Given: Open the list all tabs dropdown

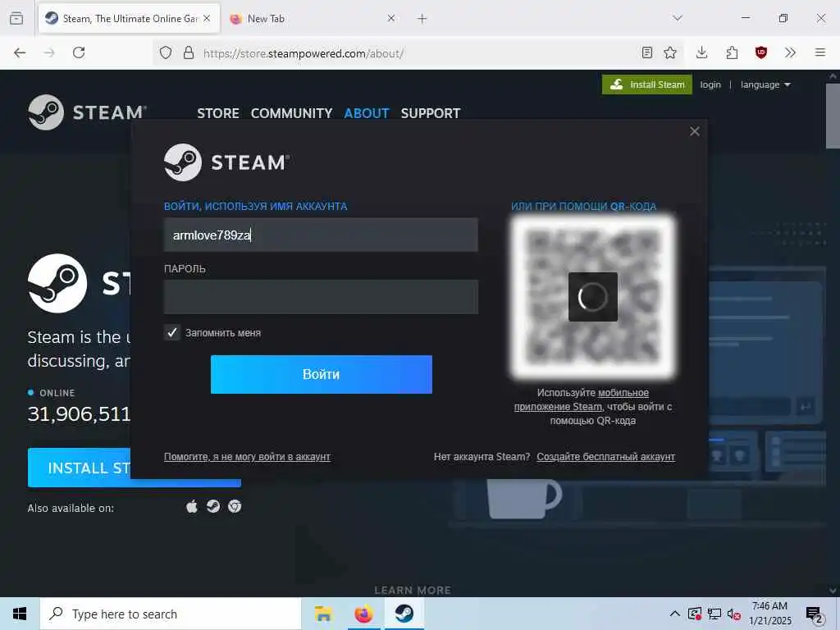Looking at the screenshot, I should (678, 18).
